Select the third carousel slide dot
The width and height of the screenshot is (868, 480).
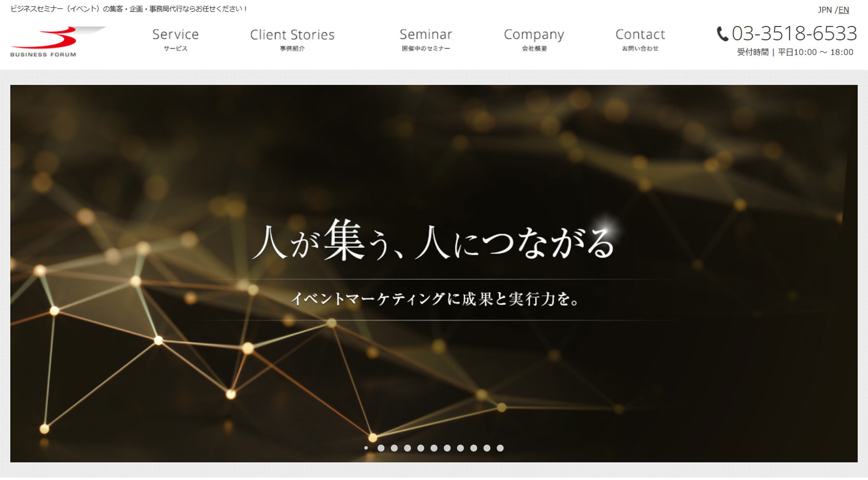coord(394,448)
